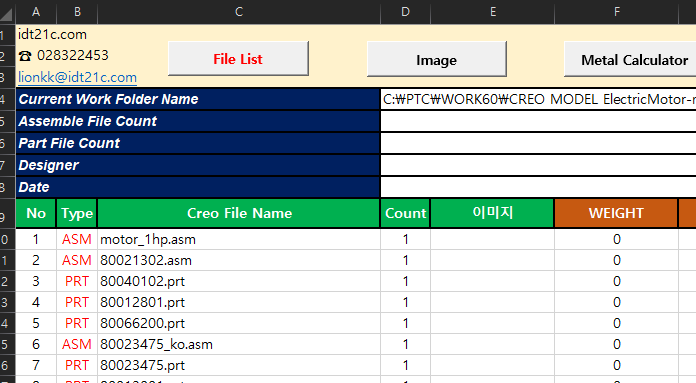This screenshot has width=696, height=383.
Task: Click the Type column header cell
Action: (77, 213)
